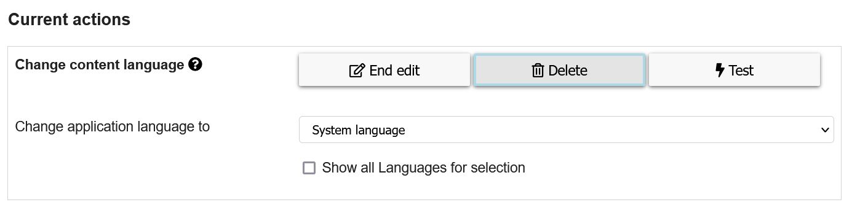This screenshot has height=221, width=868.
Task: Click the chevron arrow of the language dropdown
Action: tap(825, 130)
